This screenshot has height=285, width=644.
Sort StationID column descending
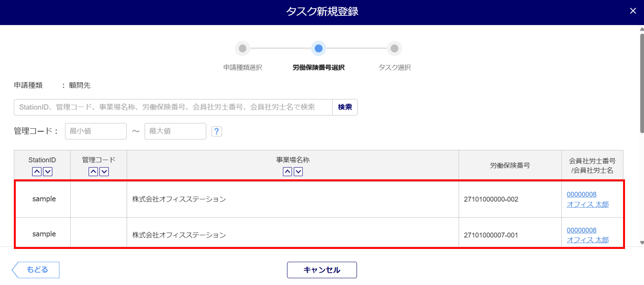pos(48,172)
